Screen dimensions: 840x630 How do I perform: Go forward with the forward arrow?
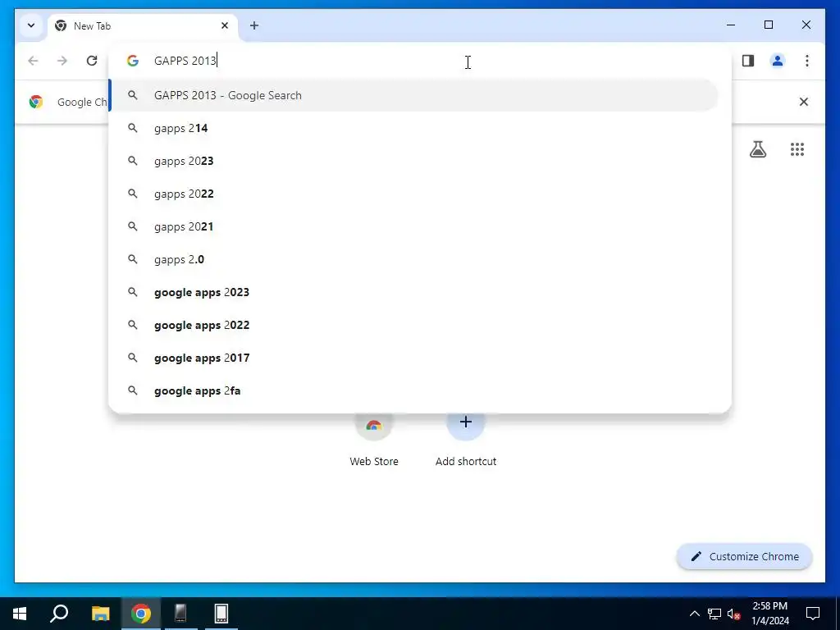(62, 61)
